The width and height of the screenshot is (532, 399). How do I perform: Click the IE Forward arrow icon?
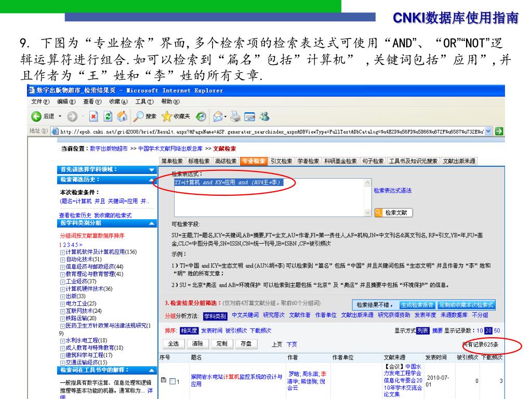click(x=72, y=116)
